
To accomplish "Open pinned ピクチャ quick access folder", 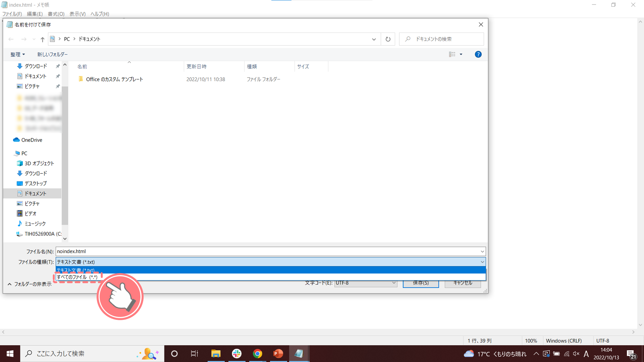I will pos(32,86).
